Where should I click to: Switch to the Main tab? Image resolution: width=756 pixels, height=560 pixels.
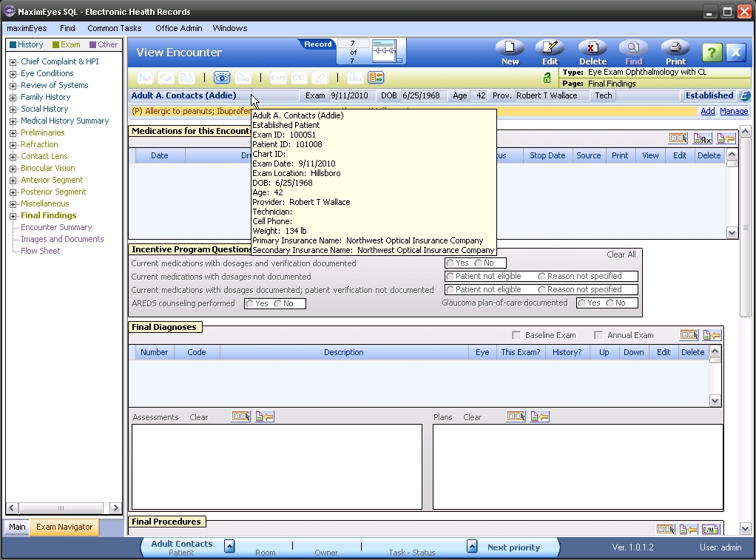[x=17, y=527]
